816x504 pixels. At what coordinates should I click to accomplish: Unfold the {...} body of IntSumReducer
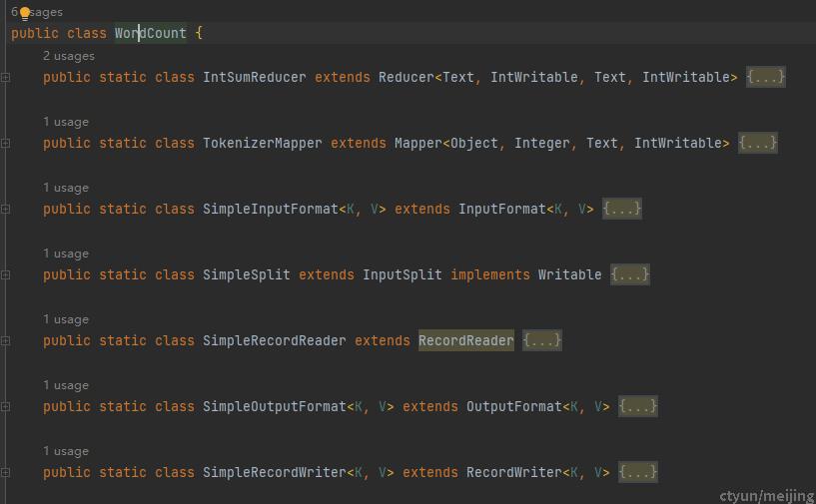click(765, 77)
